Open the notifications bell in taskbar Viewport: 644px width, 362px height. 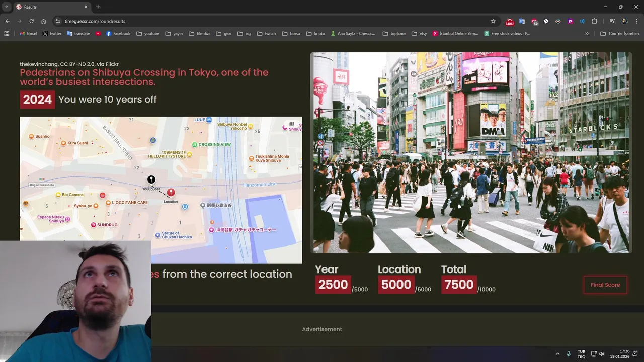[x=635, y=354]
